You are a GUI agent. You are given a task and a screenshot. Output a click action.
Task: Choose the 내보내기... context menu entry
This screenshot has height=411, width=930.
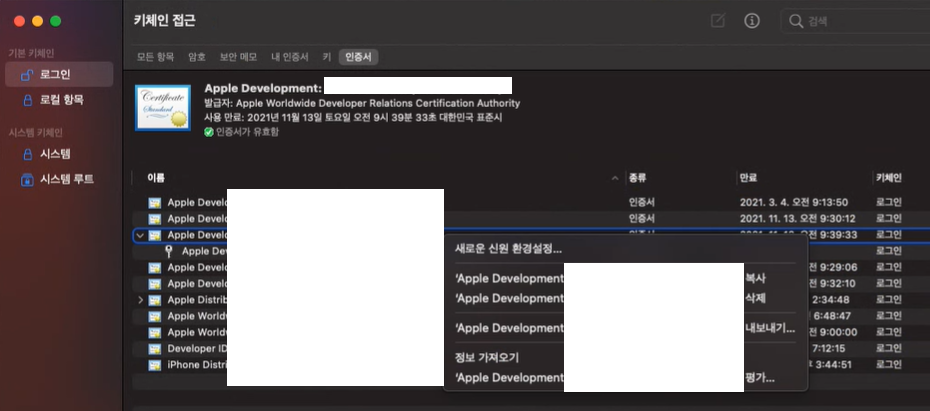click(770, 328)
